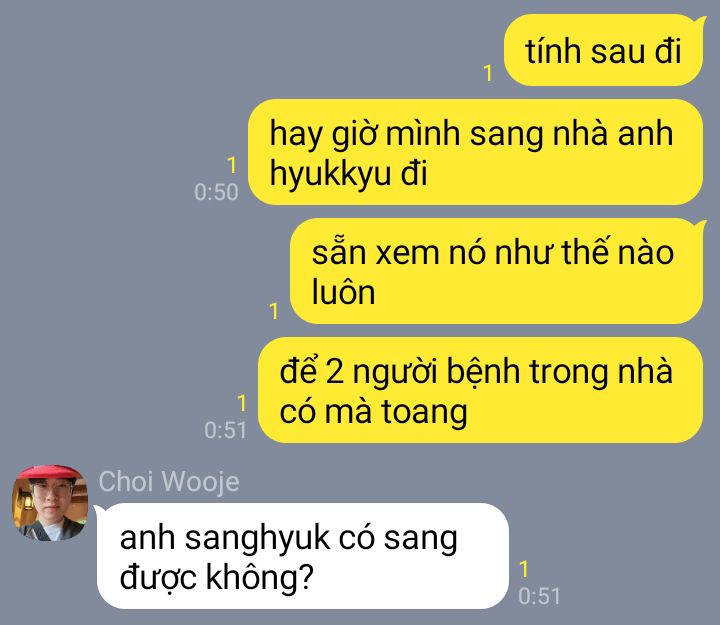Tap the unread count 1 above the yellow 0:51
720x625 pixels.
tap(242, 403)
